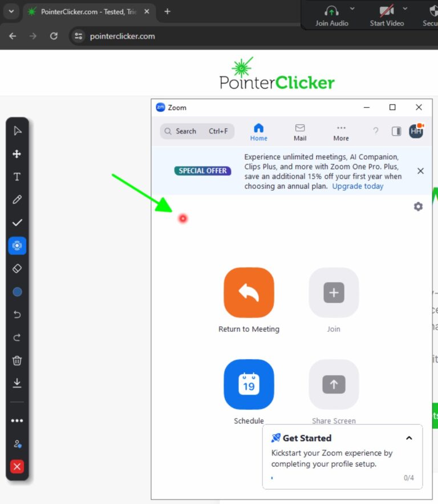Close the PointerClicker.com browser tab
Image resolution: width=438 pixels, height=504 pixels.
147,11
